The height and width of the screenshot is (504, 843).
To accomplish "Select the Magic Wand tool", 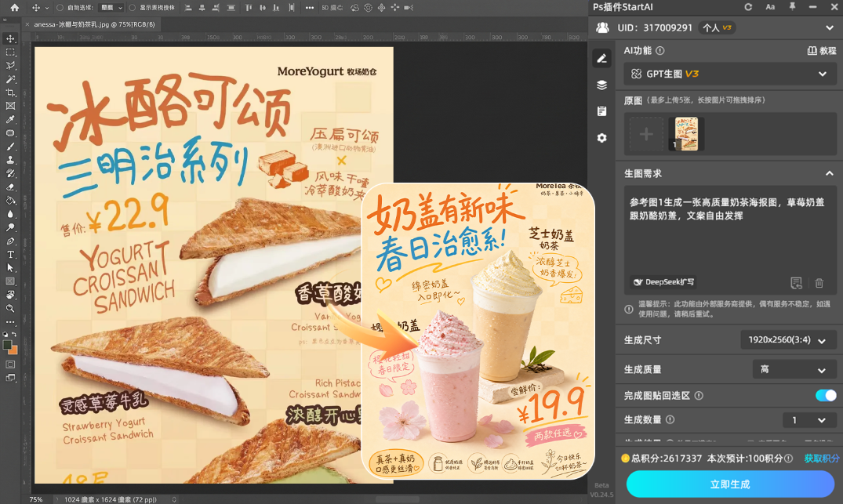I will [10, 79].
